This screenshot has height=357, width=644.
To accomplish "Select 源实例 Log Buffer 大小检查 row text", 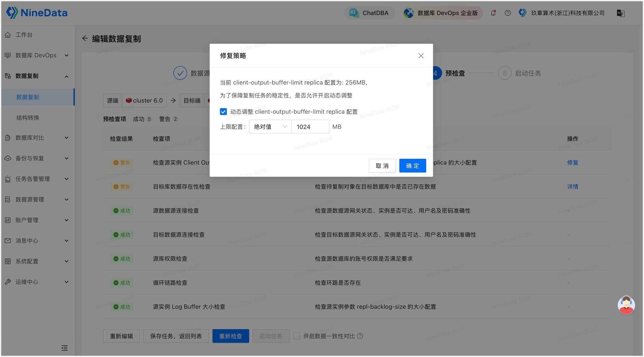I will pos(189,307).
